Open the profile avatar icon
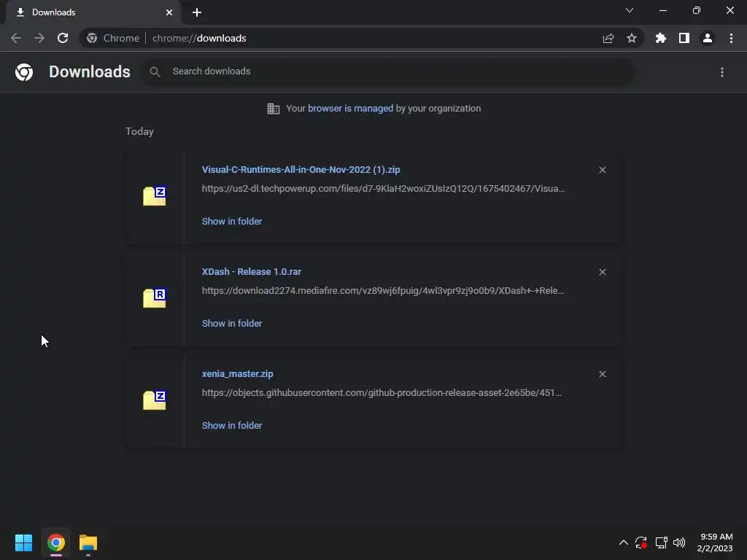Image resolution: width=747 pixels, height=560 pixels. 708,38
